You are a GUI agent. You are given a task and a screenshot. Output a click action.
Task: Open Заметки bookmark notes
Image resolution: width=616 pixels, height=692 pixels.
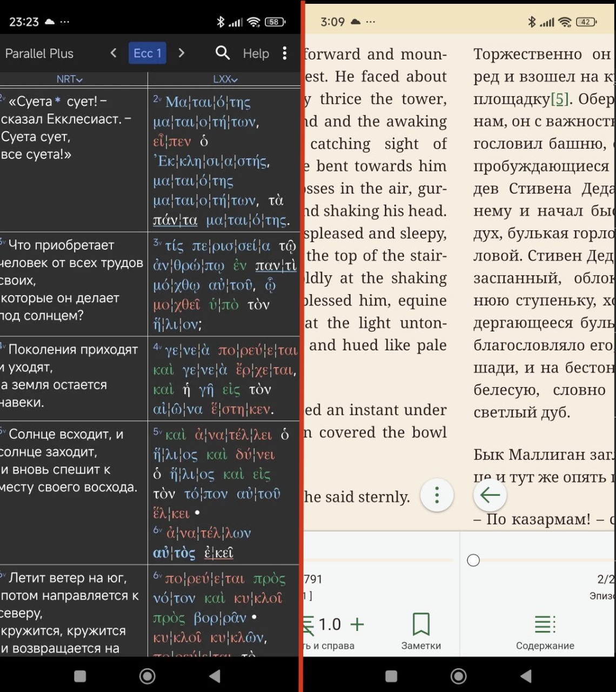click(x=421, y=630)
